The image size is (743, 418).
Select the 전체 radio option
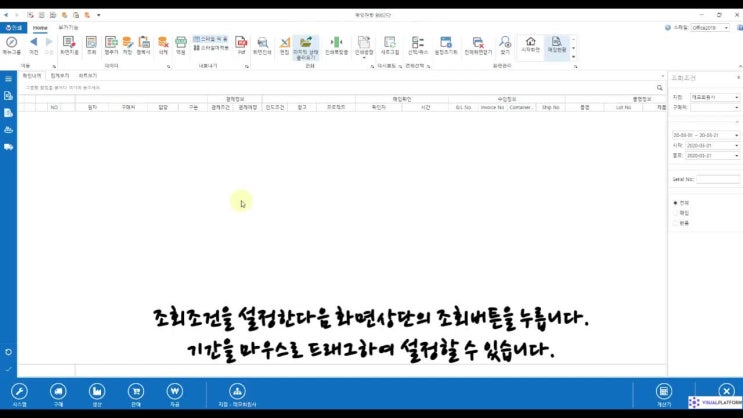point(676,203)
